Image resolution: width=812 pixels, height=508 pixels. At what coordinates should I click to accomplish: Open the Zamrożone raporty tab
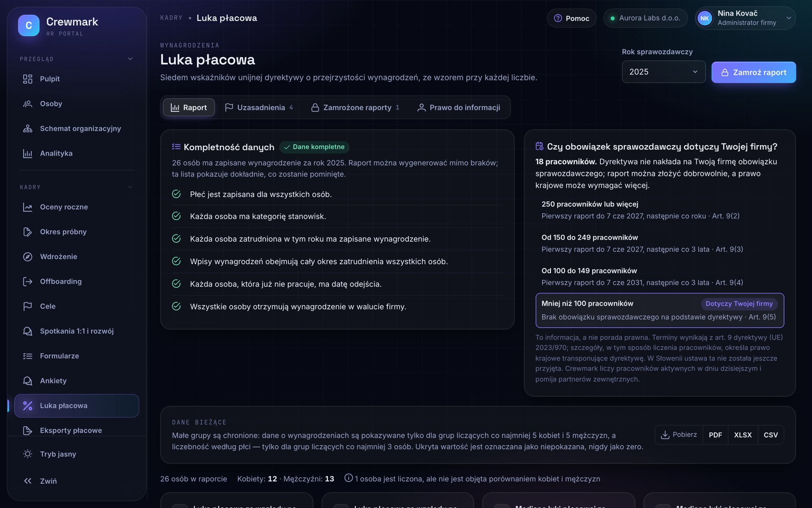pos(355,108)
